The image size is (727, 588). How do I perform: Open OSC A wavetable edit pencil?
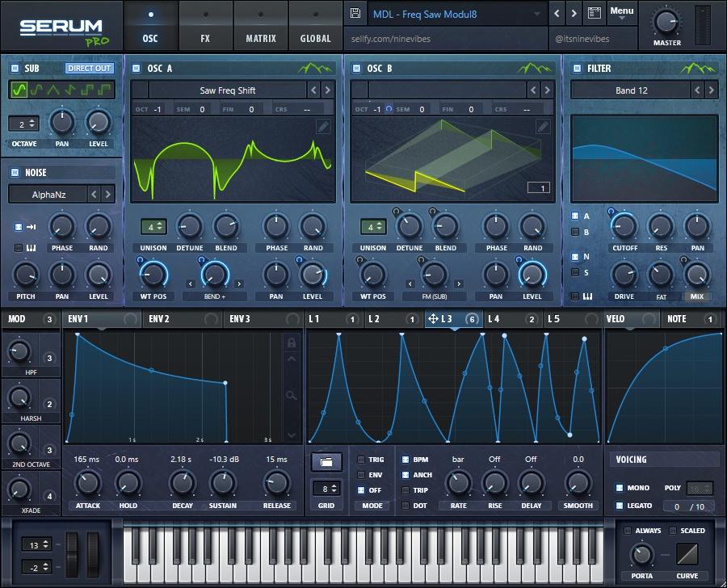point(323,126)
